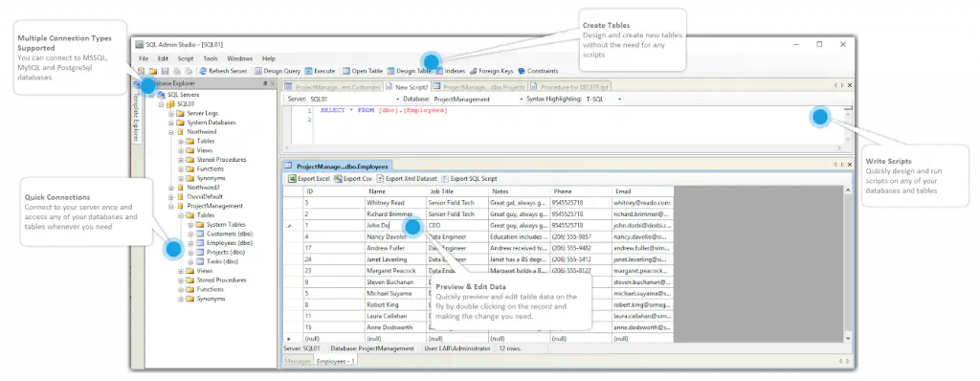Close the Database Explorer panel
This screenshot has height=381, width=980.
[273, 83]
